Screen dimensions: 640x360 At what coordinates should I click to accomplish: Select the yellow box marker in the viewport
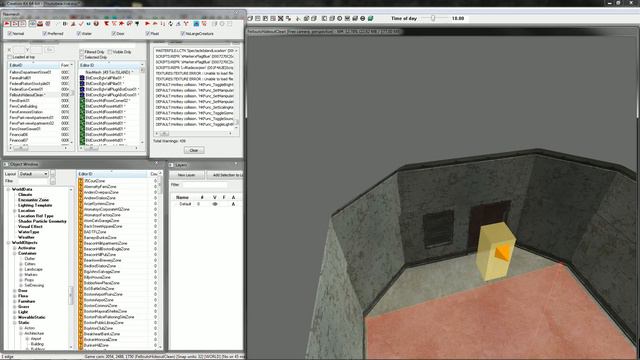point(496,251)
